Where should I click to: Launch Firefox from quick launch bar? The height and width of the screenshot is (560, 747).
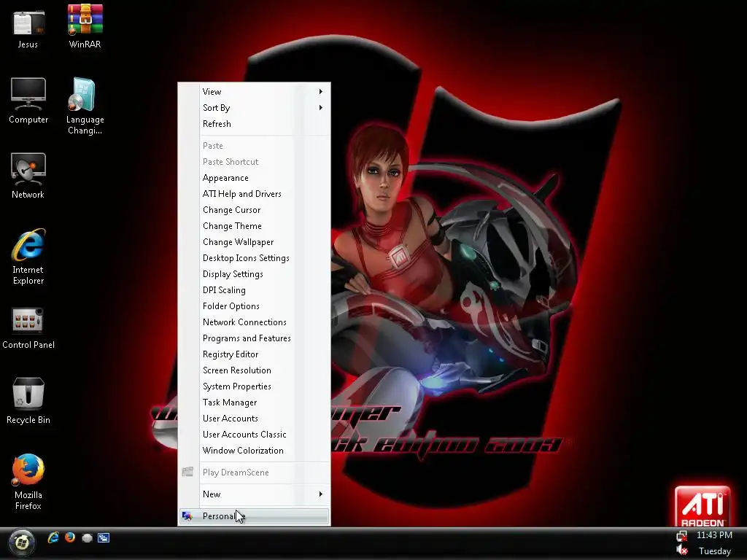tap(70, 537)
